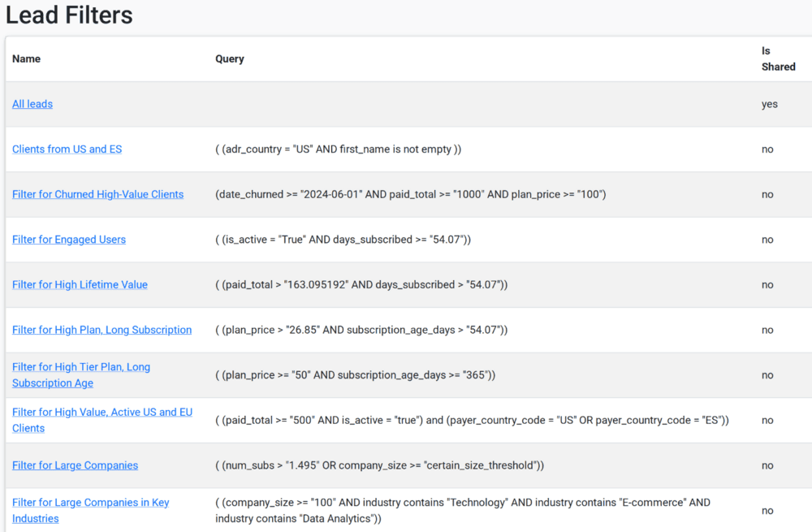Click the Lead Filters page heading
This screenshot has height=532, width=812.
[69, 15]
